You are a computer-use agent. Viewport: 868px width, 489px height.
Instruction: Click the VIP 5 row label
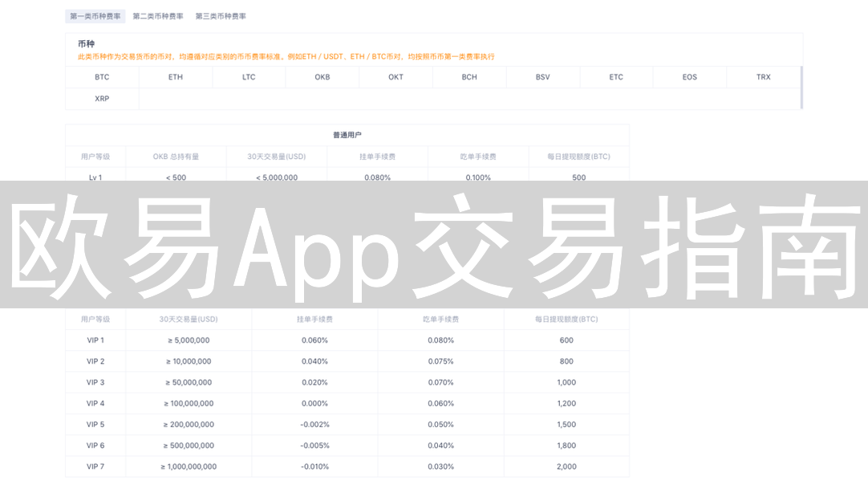[x=95, y=425]
